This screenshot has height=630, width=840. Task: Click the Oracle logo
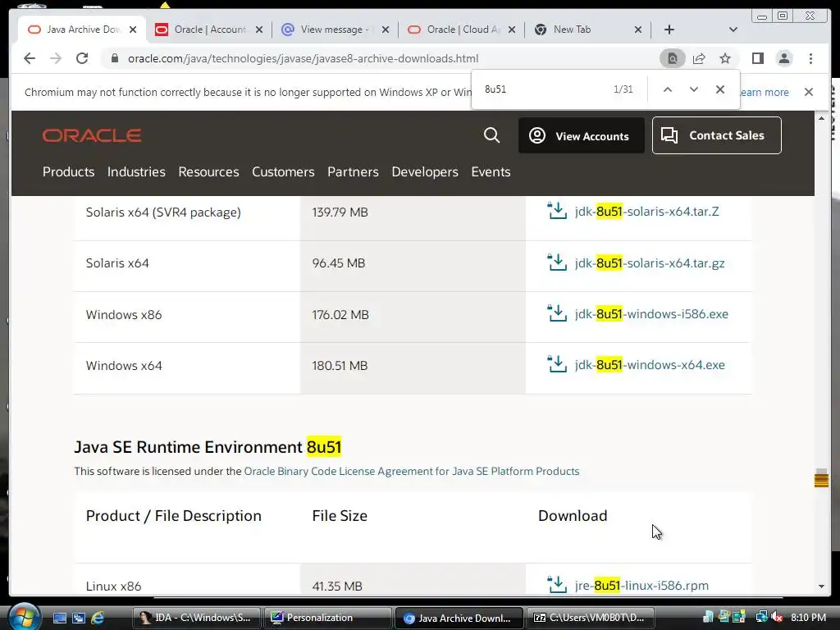tap(92, 135)
